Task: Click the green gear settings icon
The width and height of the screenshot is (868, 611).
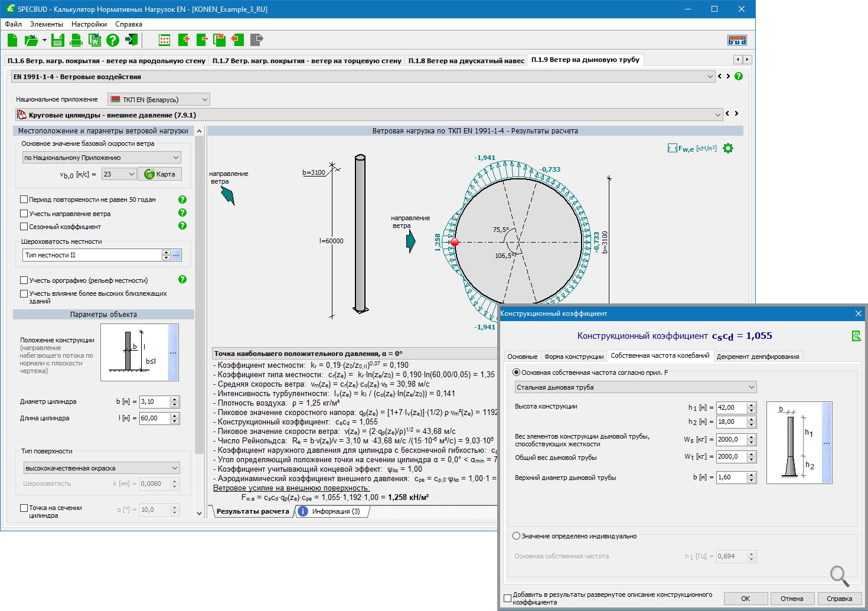Action: click(728, 149)
